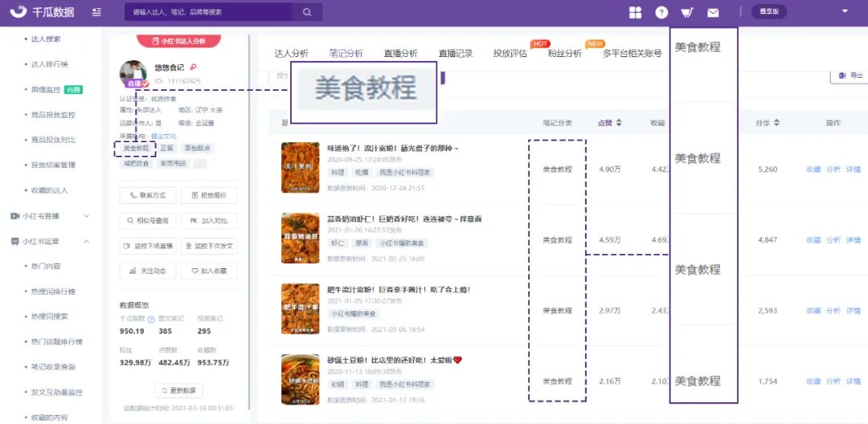Open 热门内容 in the sidebar

point(46,266)
